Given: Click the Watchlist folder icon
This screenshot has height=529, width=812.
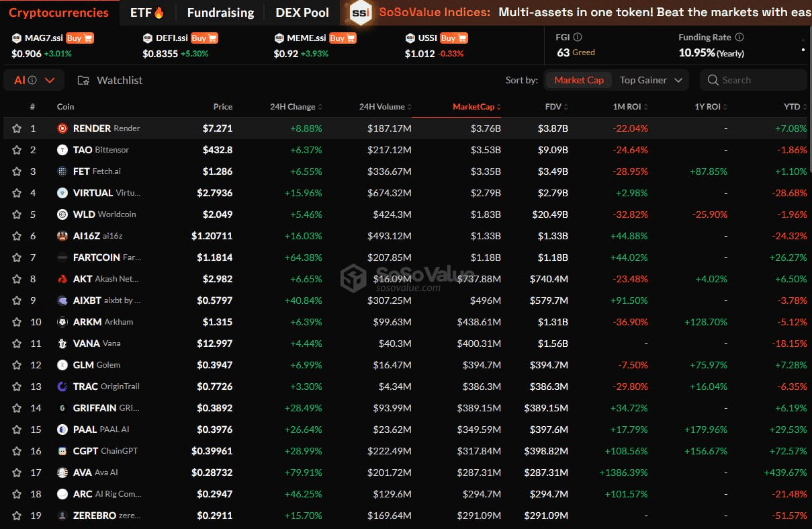Looking at the screenshot, I should pos(83,81).
